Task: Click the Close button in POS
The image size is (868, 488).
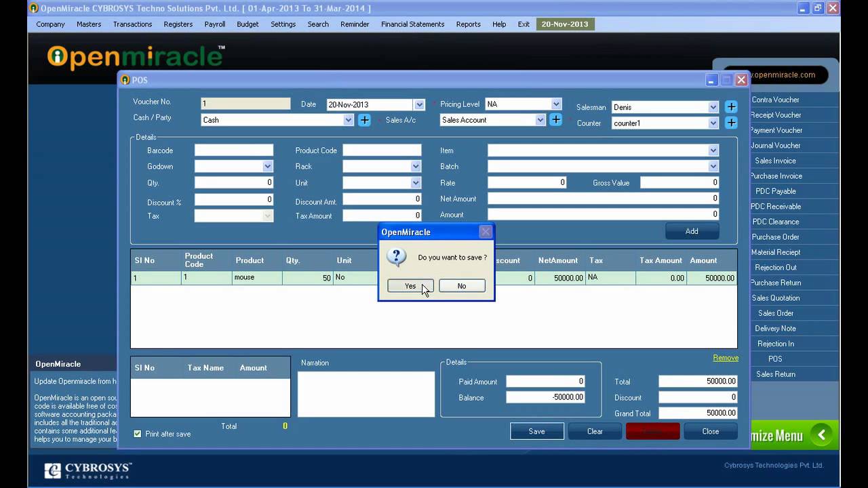Action: coord(711,431)
